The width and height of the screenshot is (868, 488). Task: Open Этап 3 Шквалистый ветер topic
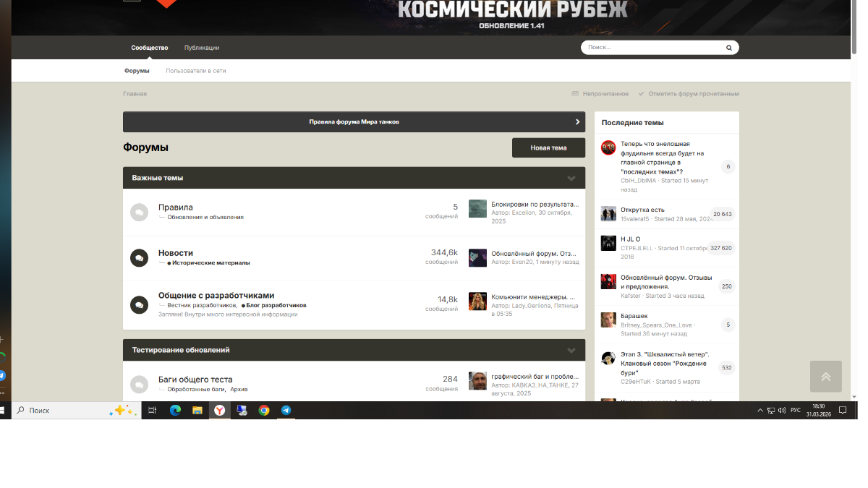[x=665, y=364]
